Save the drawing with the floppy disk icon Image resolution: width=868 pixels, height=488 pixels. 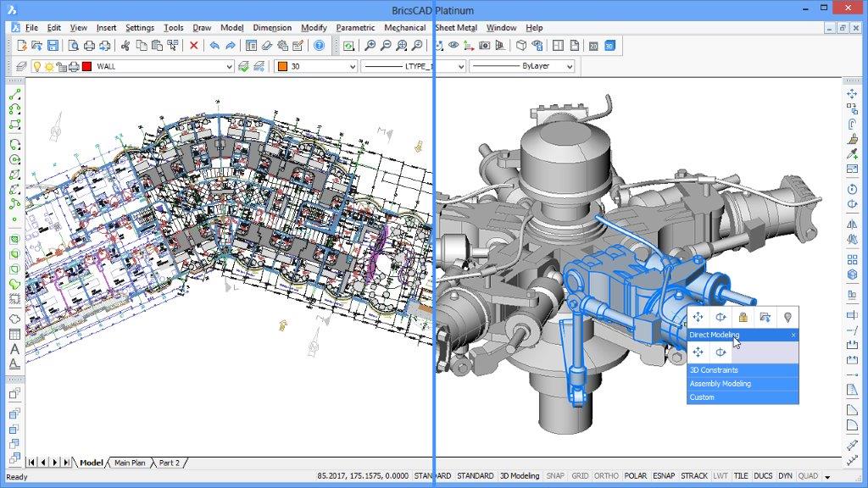[x=53, y=46]
